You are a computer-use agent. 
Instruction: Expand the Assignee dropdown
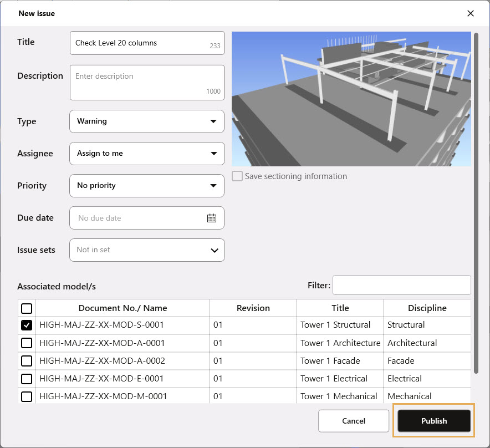pos(147,154)
